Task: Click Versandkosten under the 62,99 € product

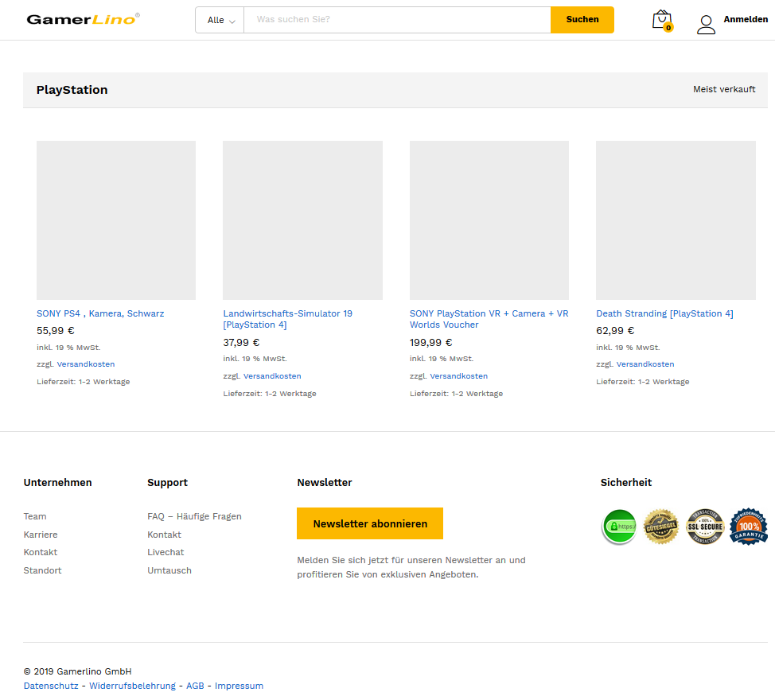Action: 645,364
